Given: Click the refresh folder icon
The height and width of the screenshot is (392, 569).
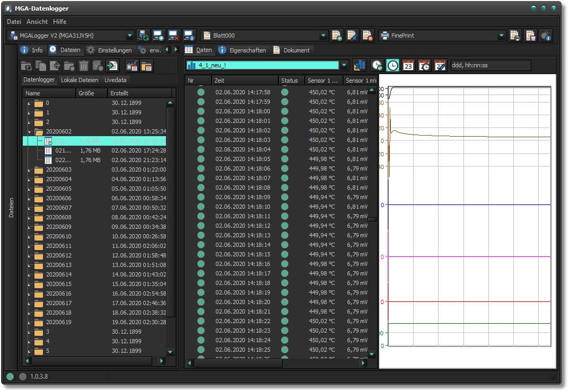Looking at the screenshot, I should pos(27,66).
